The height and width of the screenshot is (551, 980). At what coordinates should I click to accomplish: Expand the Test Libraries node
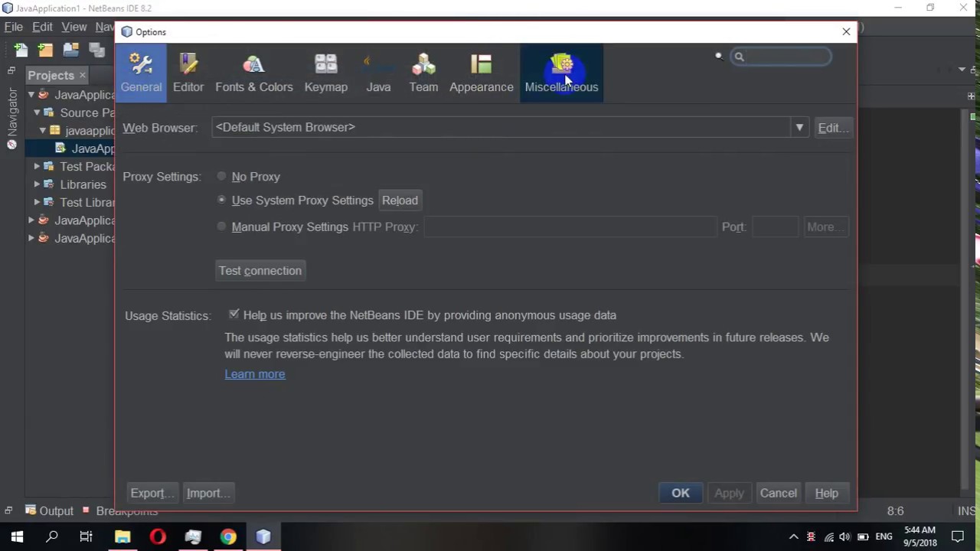point(37,202)
